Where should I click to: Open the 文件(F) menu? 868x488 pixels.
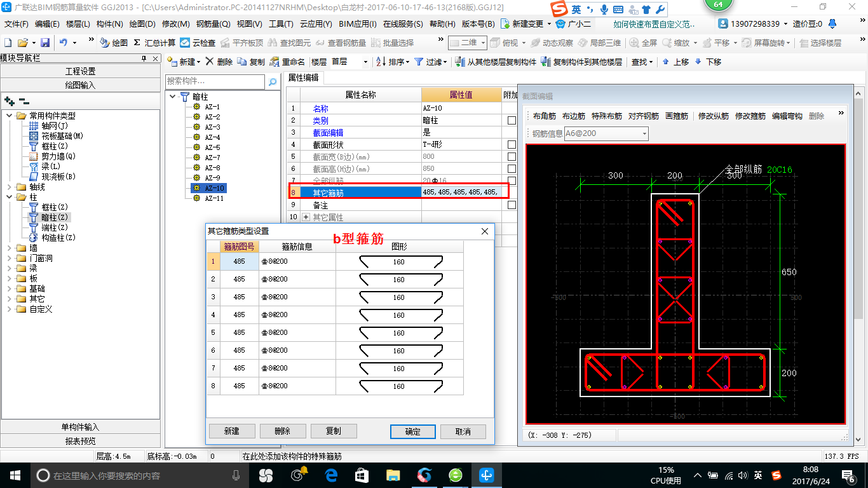tap(16, 24)
